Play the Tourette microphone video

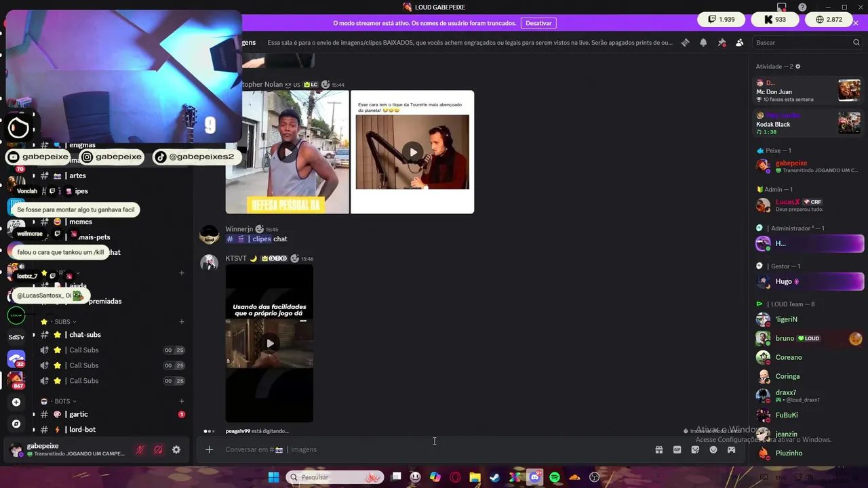pyautogui.click(x=412, y=152)
